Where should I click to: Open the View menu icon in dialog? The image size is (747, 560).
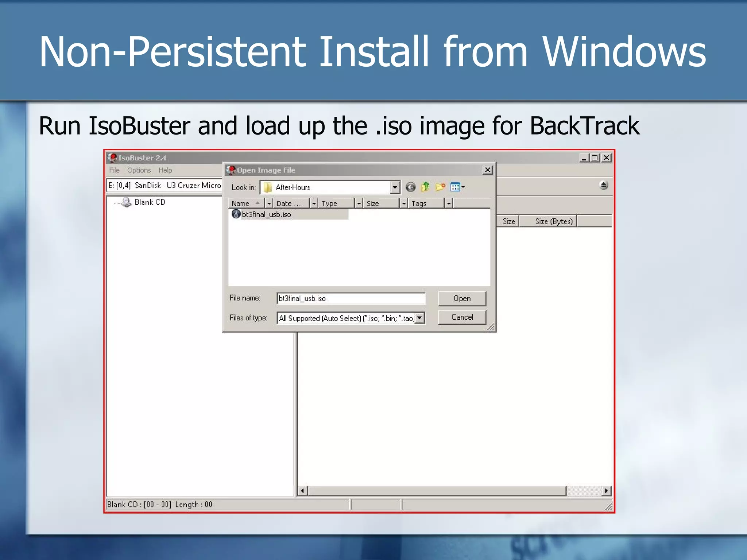[457, 187]
